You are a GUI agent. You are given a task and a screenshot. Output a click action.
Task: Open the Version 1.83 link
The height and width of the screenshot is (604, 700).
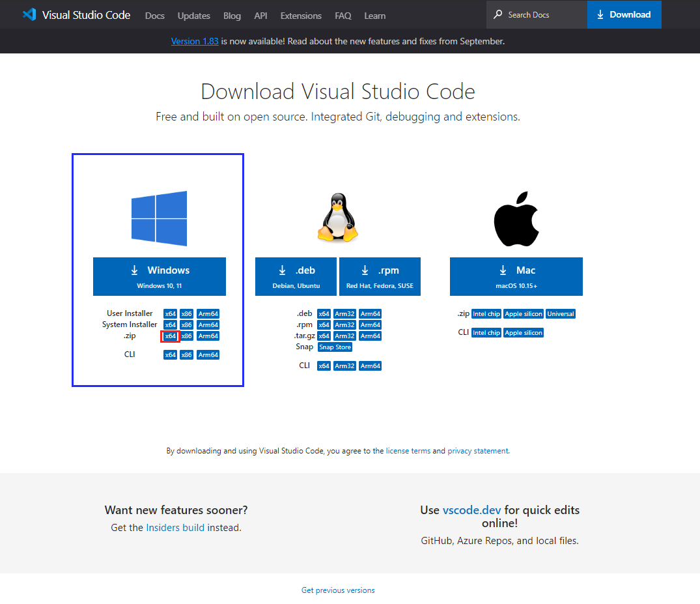[x=195, y=41]
